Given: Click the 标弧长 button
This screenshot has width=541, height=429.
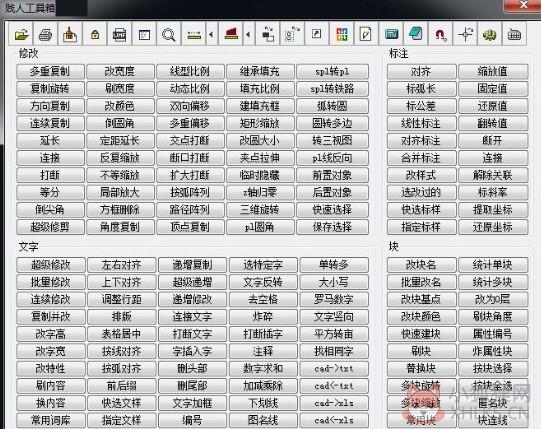Looking at the screenshot, I should 421,89.
